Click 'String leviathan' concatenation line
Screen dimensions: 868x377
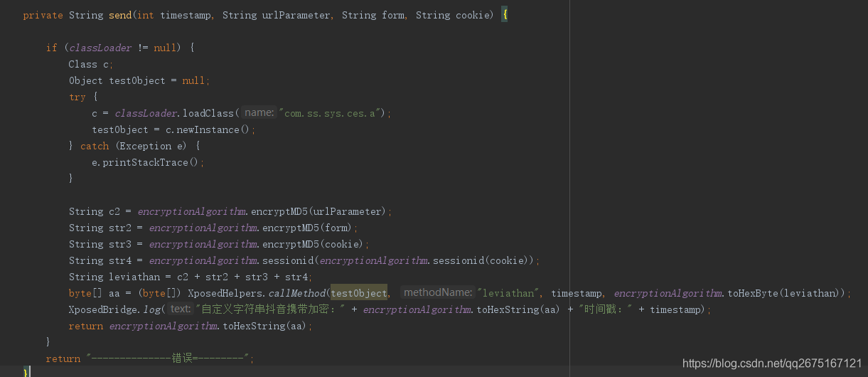[x=191, y=277]
